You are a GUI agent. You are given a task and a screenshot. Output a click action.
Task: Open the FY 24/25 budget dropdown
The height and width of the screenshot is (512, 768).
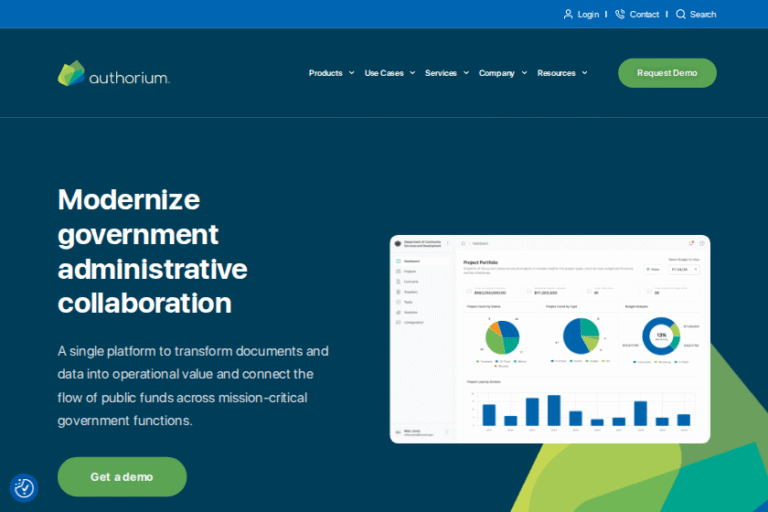(684, 269)
